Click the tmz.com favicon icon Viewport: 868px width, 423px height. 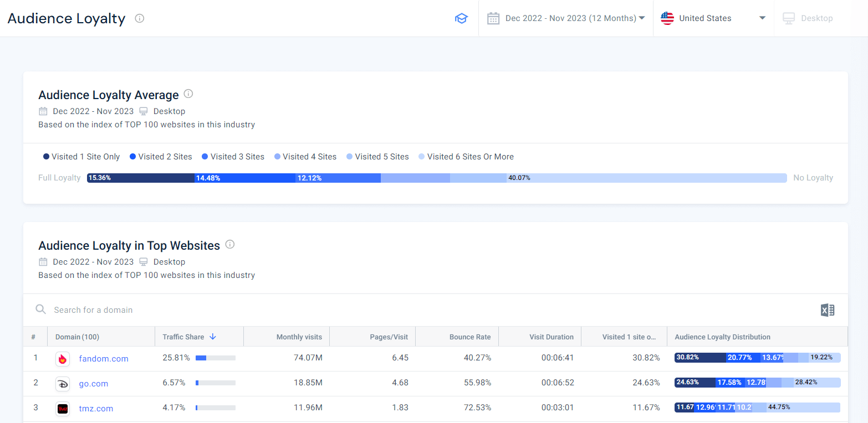(x=63, y=409)
